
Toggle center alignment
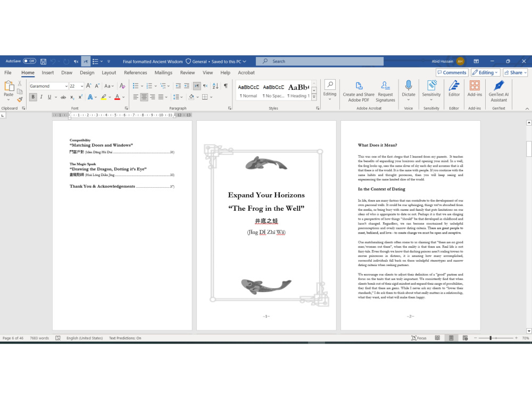pos(144,97)
